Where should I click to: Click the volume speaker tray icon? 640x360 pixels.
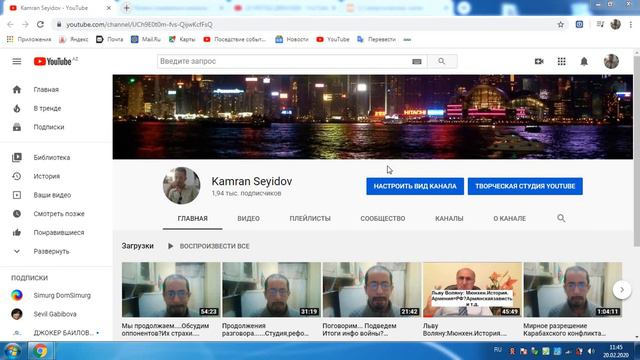(x=591, y=351)
